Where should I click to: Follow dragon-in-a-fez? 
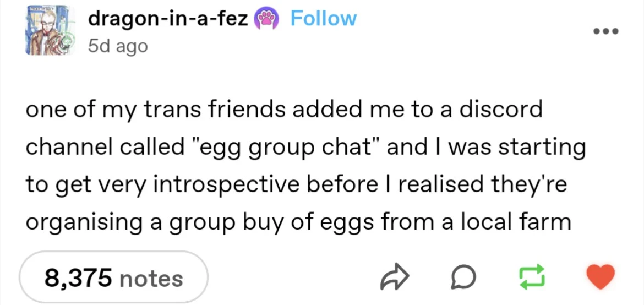323,19
